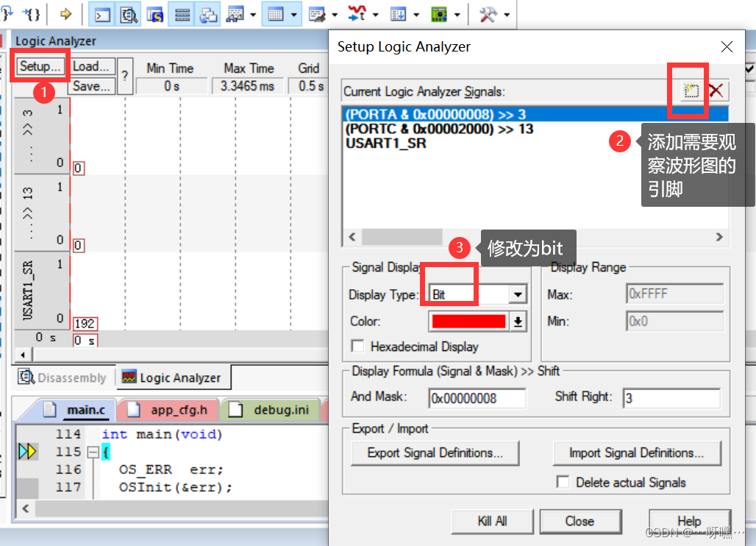Expand the Watch Windows dropdown arrow

click(253, 15)
